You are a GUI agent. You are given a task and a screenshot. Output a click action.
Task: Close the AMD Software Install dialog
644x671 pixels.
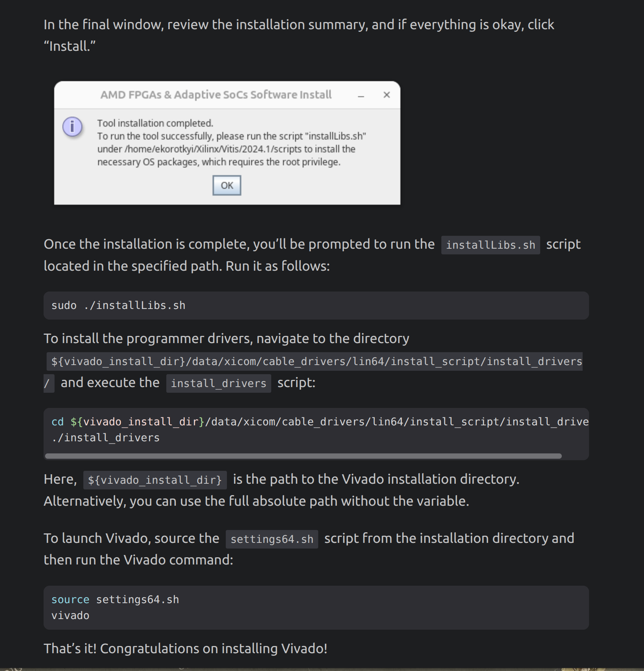coord(386,95)
